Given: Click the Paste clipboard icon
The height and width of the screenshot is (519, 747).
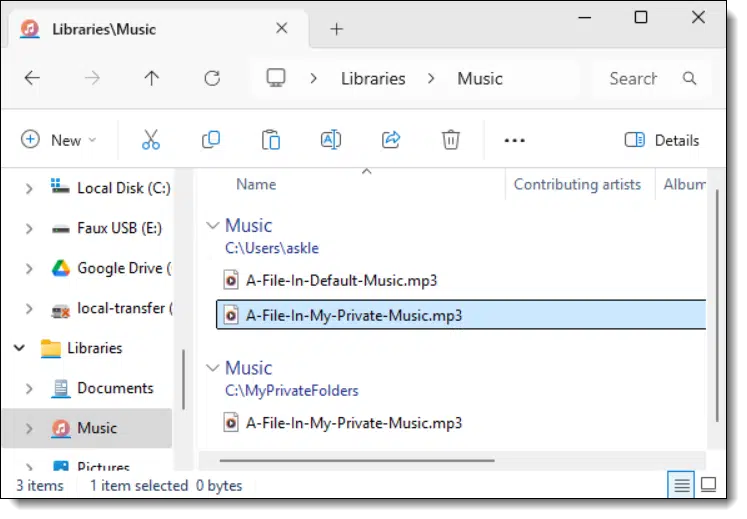Looking at the screenshot, I should pyautogui.click(x=271, y=140).
